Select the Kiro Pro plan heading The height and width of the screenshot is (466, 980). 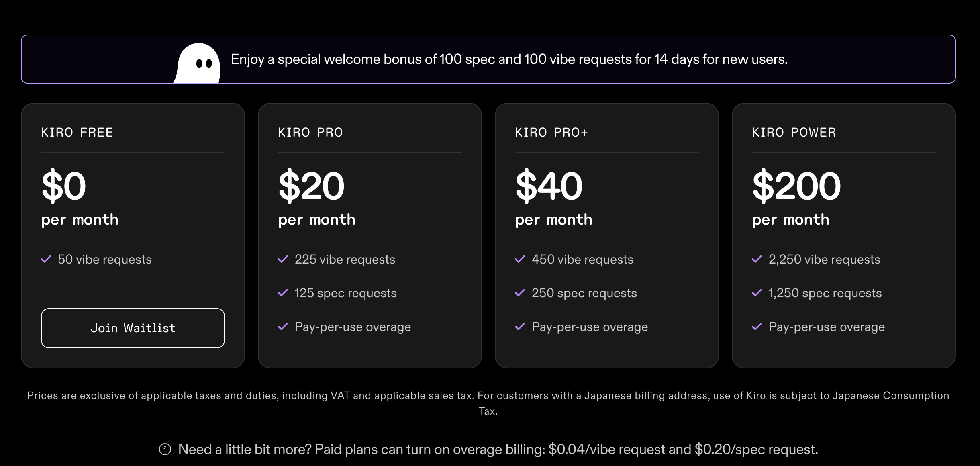point(310,132)
